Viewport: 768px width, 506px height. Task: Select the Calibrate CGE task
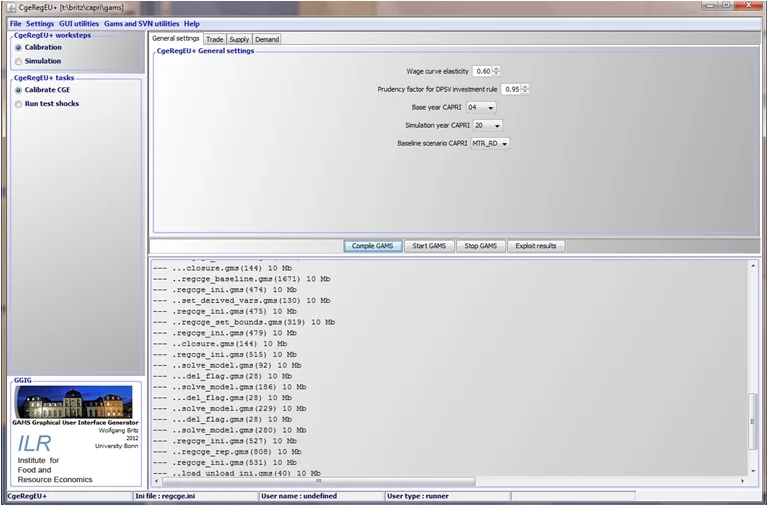[18, 90]
